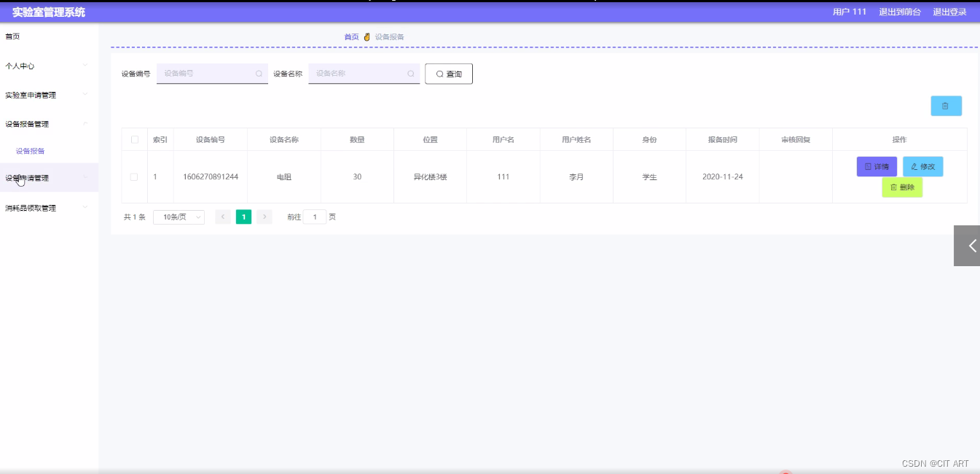The image size is (980, 474).
Task: Select page 1 in pagination
Action: (x=243, y=217)
